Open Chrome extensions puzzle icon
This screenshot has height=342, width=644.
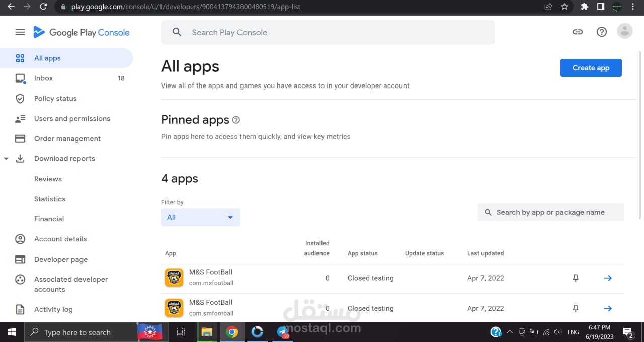point(584,7)
